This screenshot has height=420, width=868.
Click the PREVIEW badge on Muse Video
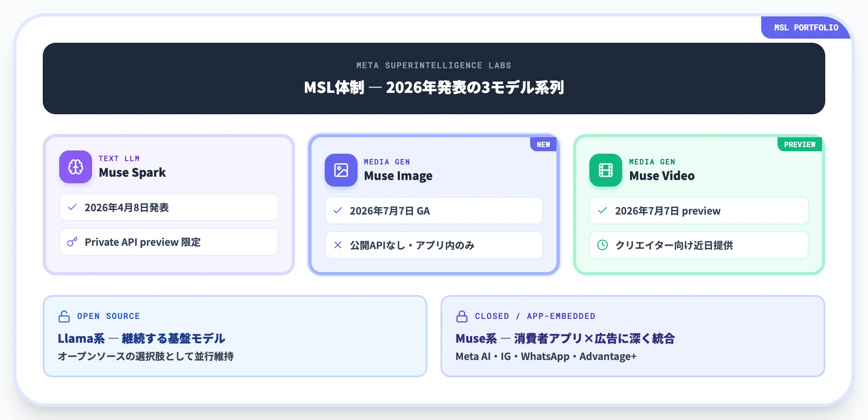coord(799,144)
